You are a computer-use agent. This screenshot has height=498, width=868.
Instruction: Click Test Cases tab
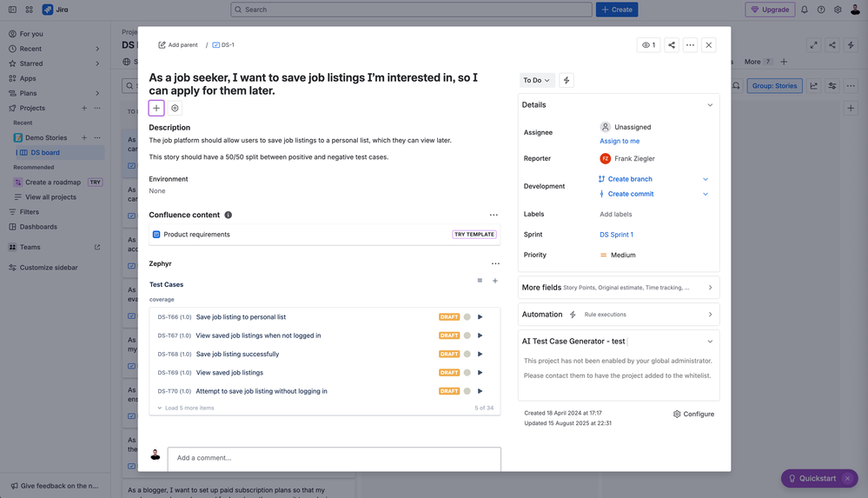coord(166,284)
